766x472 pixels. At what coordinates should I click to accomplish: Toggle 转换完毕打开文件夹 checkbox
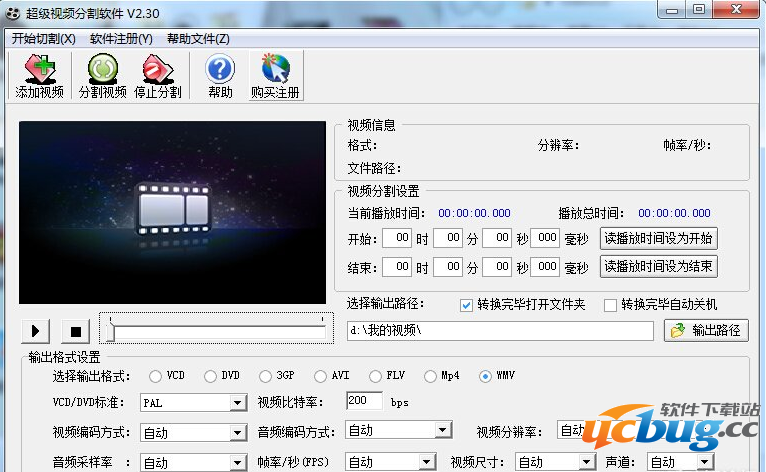[466, 305]
